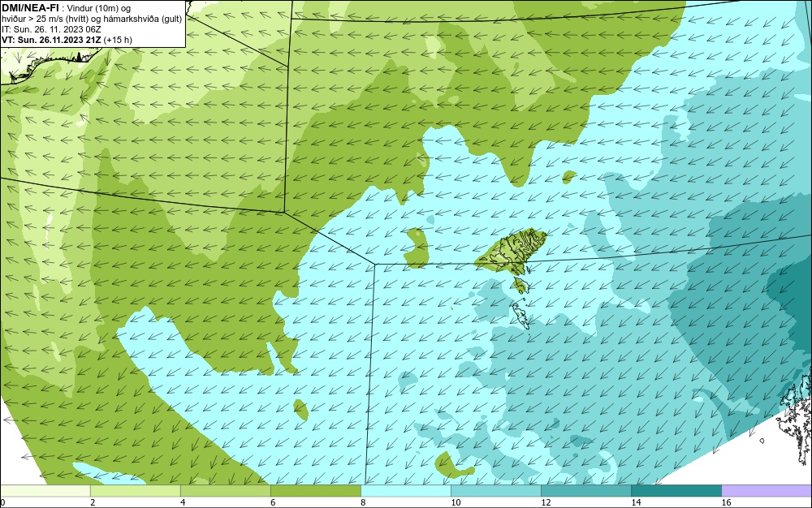Click the aqua 10–12 m/s legend swatch
812x508 pixels.
coord(495,490)
